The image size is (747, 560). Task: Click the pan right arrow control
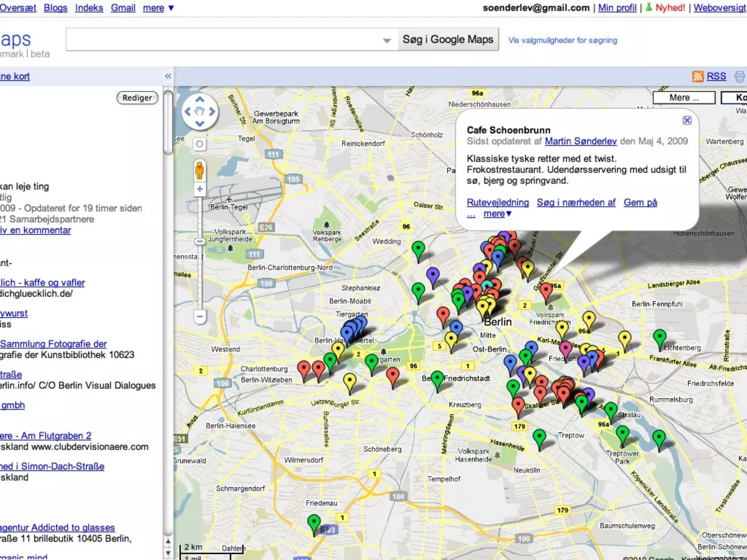[x=212, y=112]
